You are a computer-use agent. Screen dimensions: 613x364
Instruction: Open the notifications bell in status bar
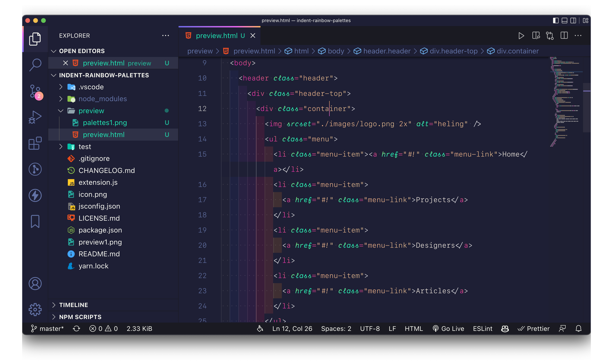[x=578, y=329]
